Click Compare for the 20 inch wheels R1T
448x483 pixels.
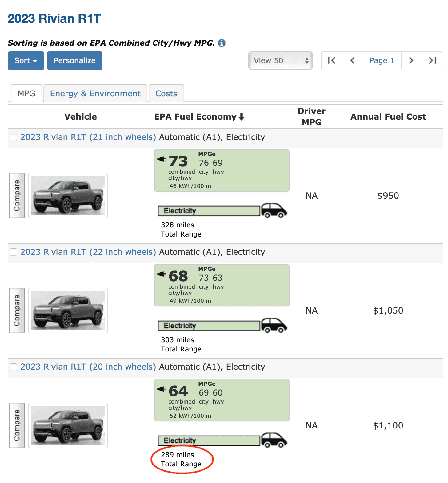[17, 425]
